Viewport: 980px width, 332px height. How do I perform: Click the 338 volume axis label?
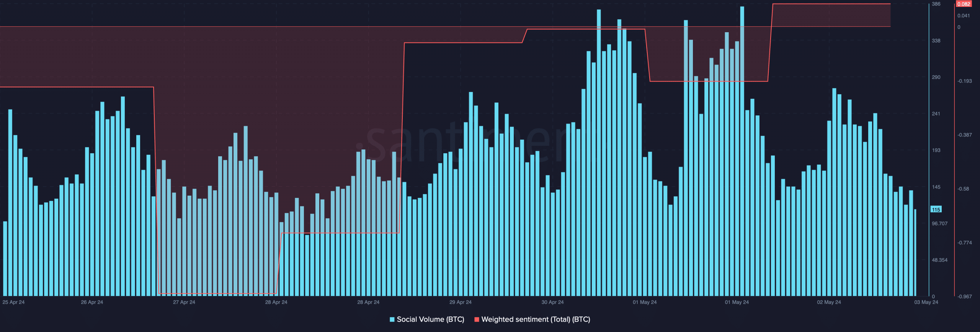(936, 41)
